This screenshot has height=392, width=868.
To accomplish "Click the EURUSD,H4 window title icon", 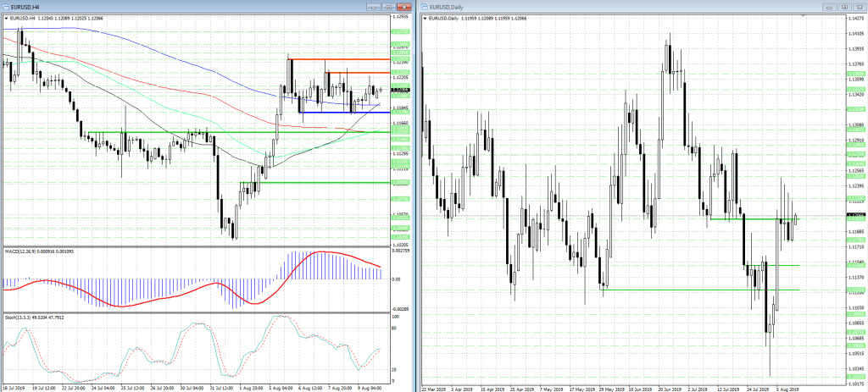I will 5,5.
